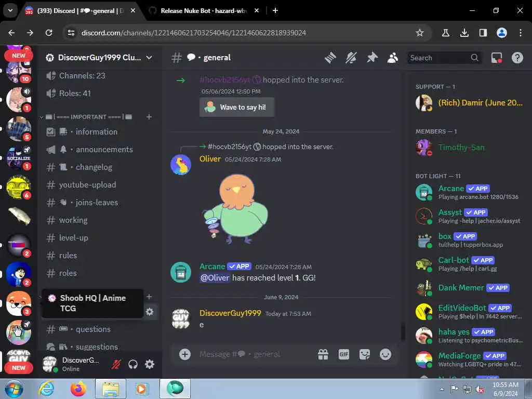Image resolution: width=532 pixels, height=399 pixels.
Task: Click the Wave to say hi! button
Action: [237, 107]
